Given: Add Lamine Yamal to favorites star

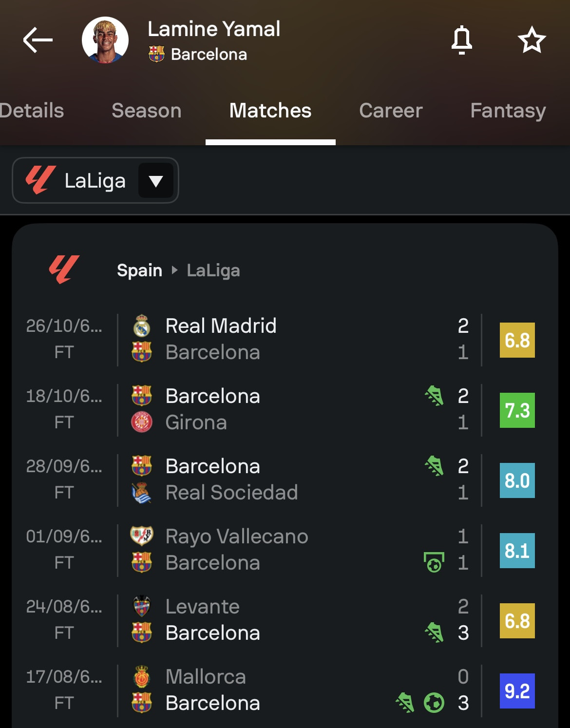Looking at the screenshot, I should [x=532, y=40].
